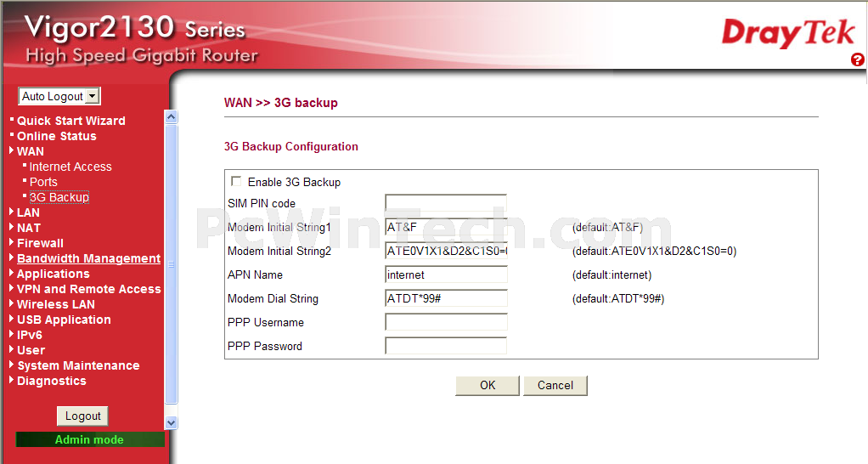The width and height of the screenshot is (868, 464).
Task: Click the DrayTek logo
Action: [x=788, y=33]
